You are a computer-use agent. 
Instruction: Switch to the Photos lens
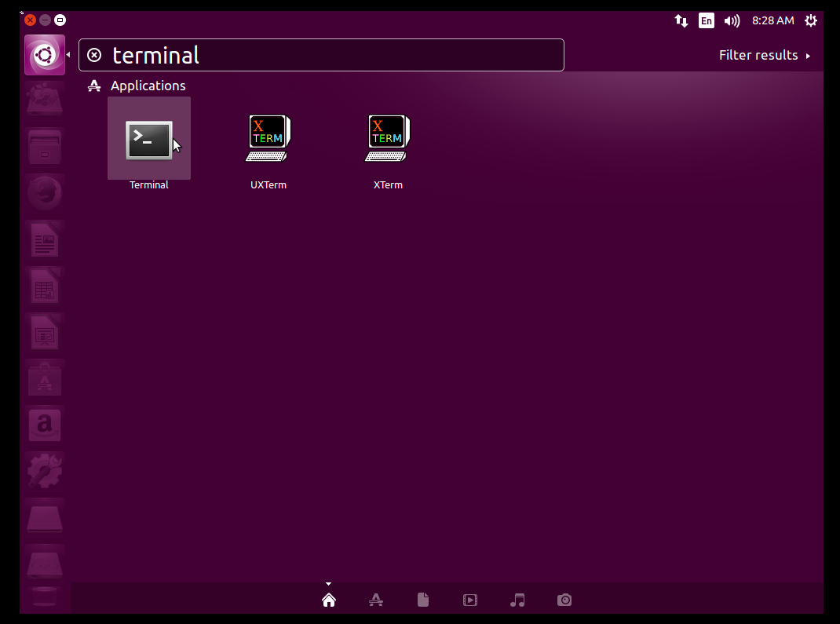[x=564, y=600]
